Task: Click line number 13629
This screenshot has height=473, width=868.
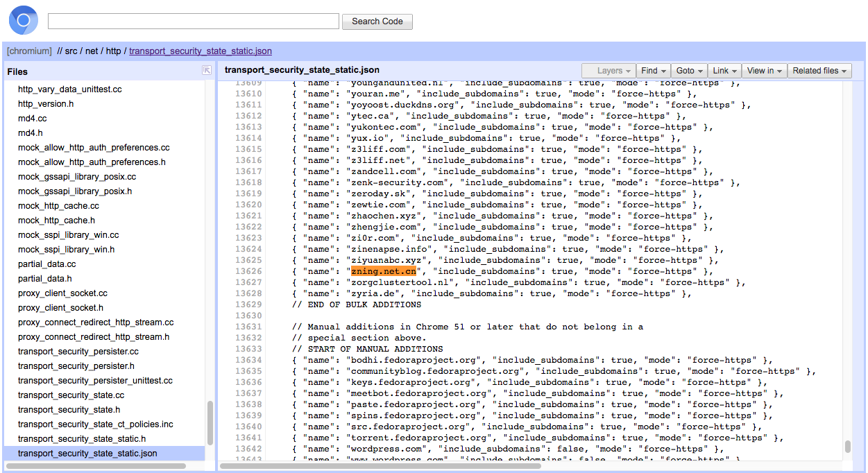Action: 248,304
